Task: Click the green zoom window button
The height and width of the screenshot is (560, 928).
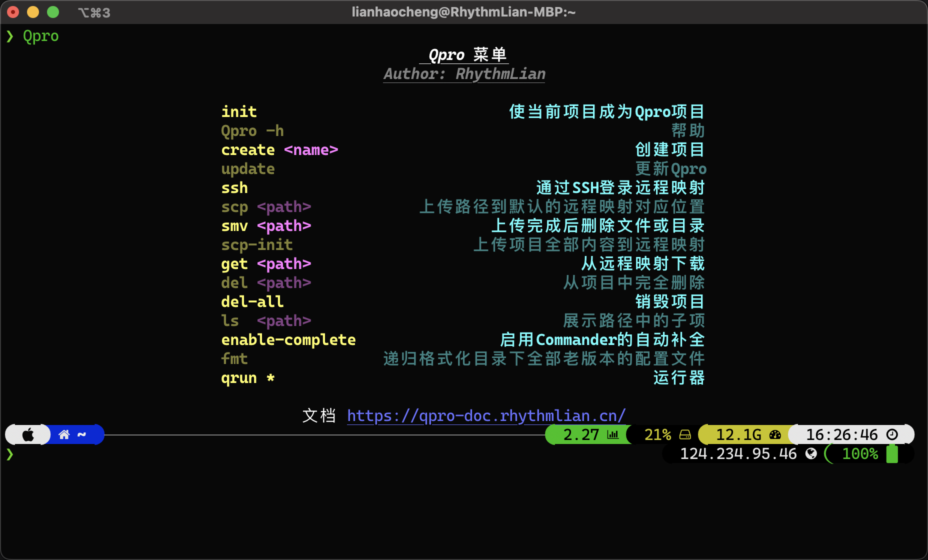Action: click(x=52, y=12)
